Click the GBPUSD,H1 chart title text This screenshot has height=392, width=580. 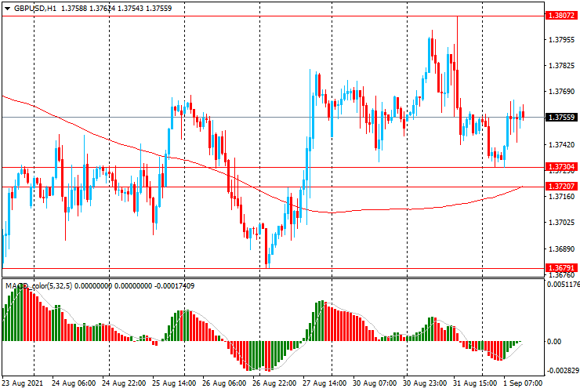pyautogui.click(x=35, y=8)
